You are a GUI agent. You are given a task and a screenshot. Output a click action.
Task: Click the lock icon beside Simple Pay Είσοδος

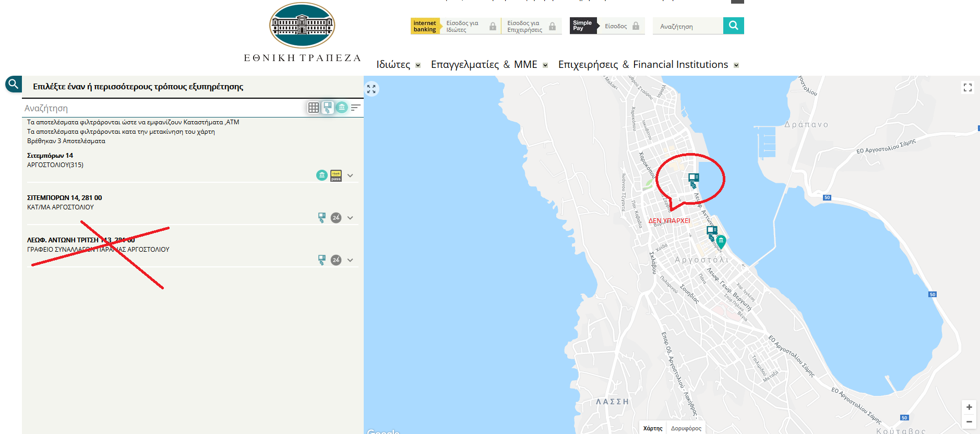point(636,26)
